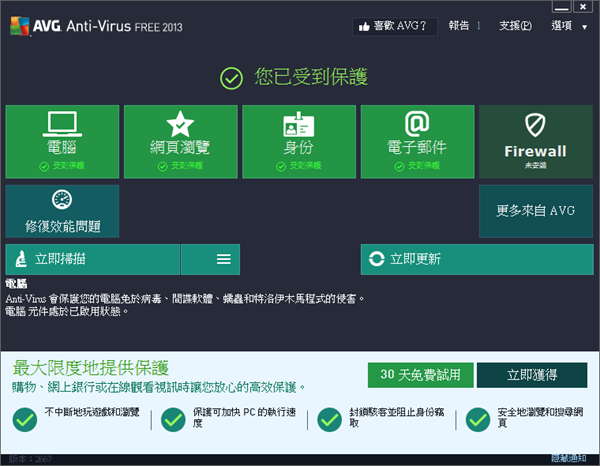Click the microscope scan icon
The width and height of the screenshot is (600, 466).
21,259
